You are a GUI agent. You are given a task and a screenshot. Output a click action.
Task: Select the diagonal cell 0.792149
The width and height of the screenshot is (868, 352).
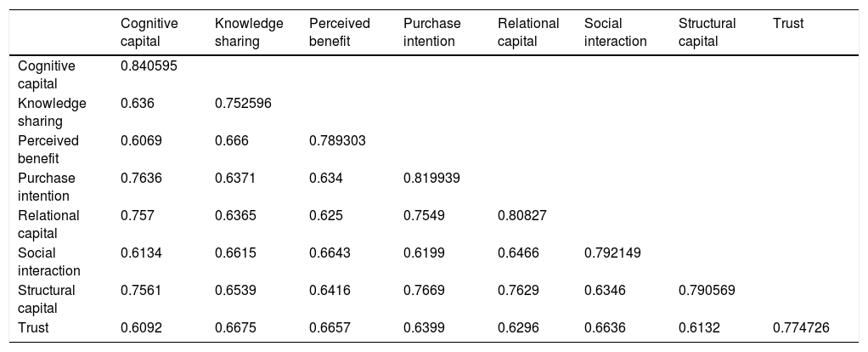(614, 253)
